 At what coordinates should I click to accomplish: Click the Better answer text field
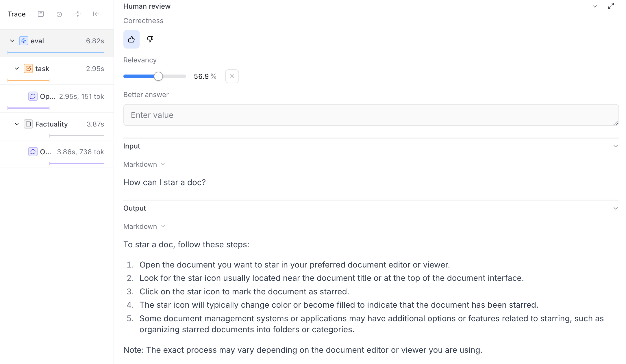click(x=371, y=115)
